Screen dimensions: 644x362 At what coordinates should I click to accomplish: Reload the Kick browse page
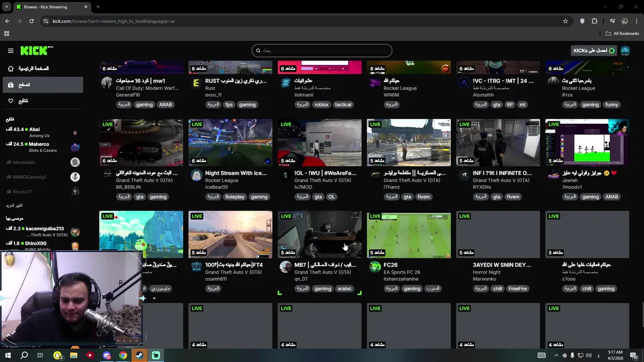pos(31,21)
